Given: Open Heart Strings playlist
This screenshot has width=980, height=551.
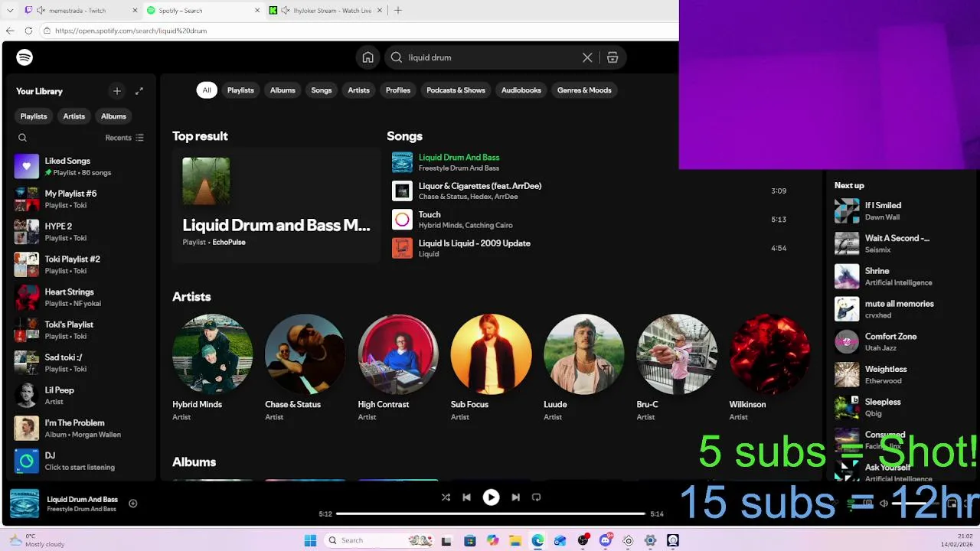Looking at the screenshot, I should tap(83, 297).
